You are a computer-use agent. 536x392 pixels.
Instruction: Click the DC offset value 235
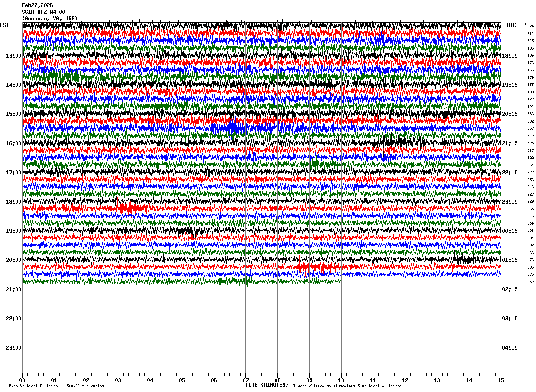point(531,209)
